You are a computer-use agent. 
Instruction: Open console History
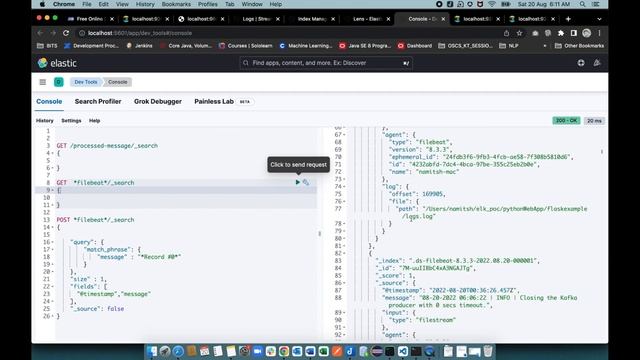click(44, 121)
